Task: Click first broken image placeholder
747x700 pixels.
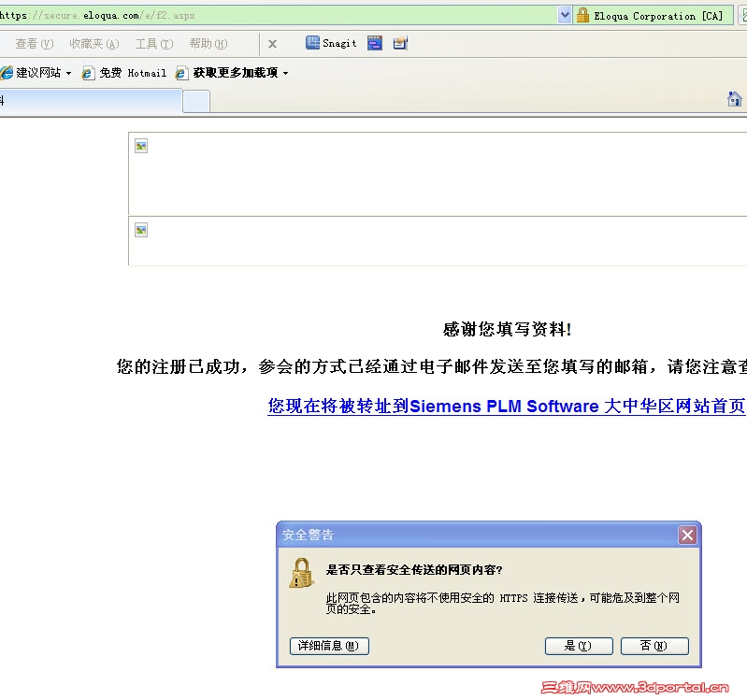Action: (x=141, y=146)
